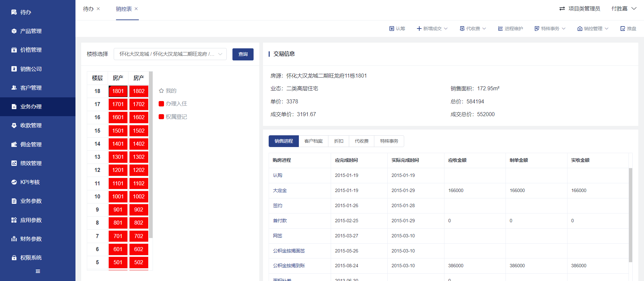Viewport: 644px width, 281px height.
Task: Click the 权属登记 red legend swatch
Action: pos(161,117)
